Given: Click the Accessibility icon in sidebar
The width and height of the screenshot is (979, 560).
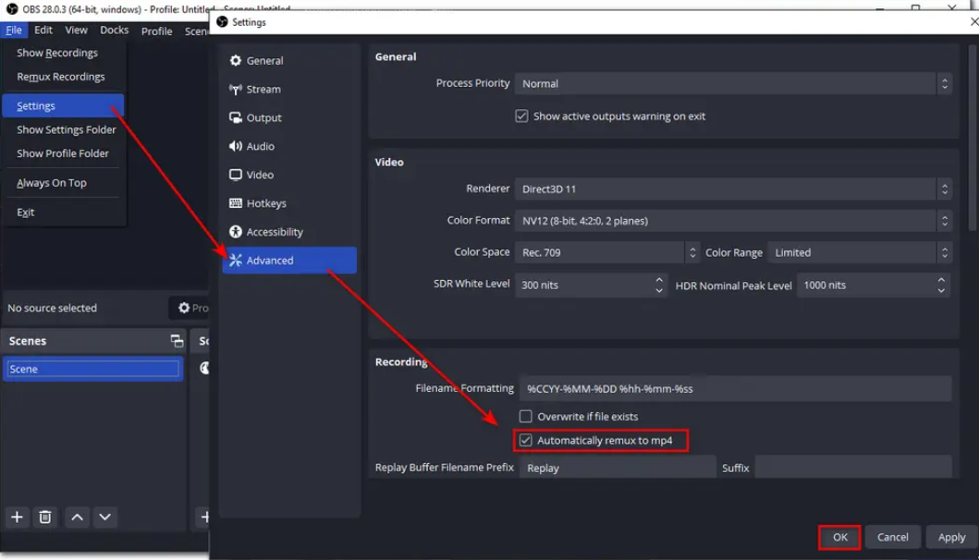Looking at the screenshot, I should [x=236, y=232].
